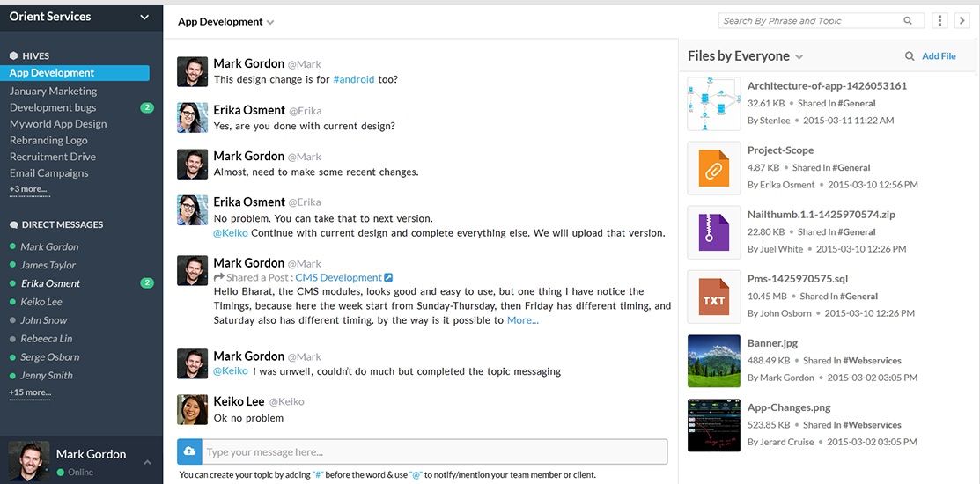Image resolution: width=980 pixels, height=484 pixels.
Task: Click the upload file cloud icon
Action: [x=189, y=451]
